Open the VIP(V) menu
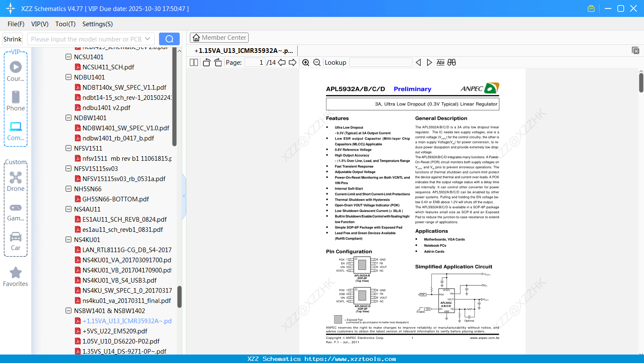Viewport: 644px width, 363px height. tap(40, 24)
